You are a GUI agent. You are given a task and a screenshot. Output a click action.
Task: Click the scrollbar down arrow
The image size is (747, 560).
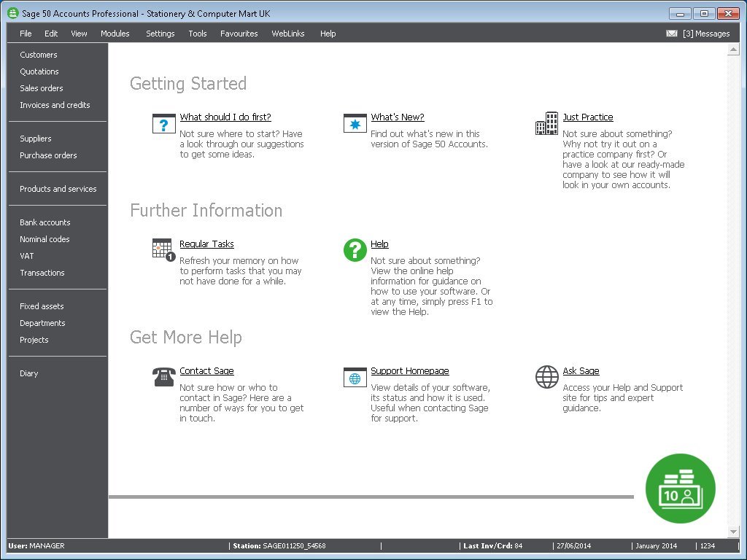pyautogui.click(x=733, y=532)
